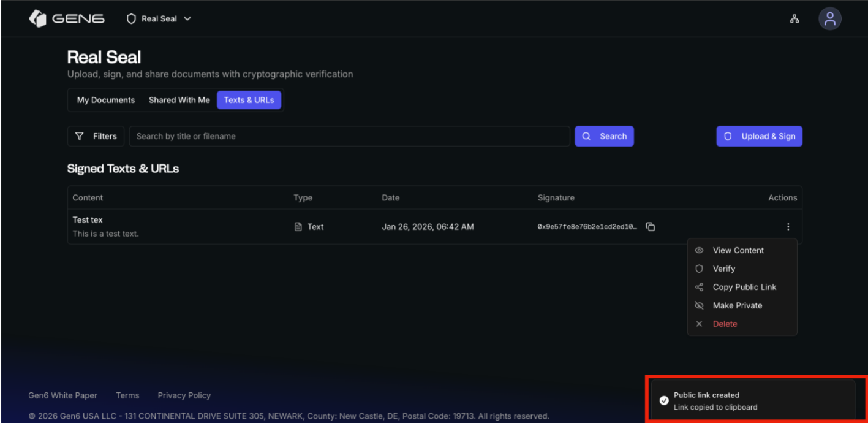Image resolution: width=868 pixels, height=423 pixels.
Task: Choose Verify from the actions menu
Action: (x=723, y=269)
